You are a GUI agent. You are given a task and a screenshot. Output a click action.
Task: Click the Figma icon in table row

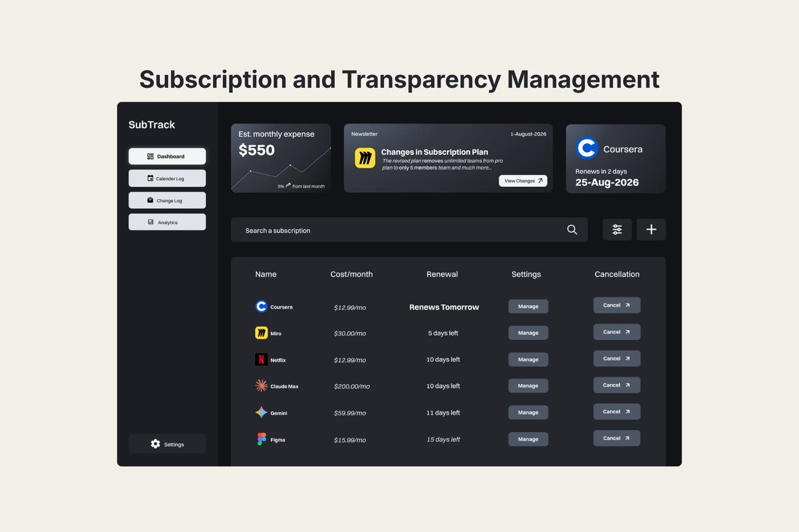[x=261, y=439]
